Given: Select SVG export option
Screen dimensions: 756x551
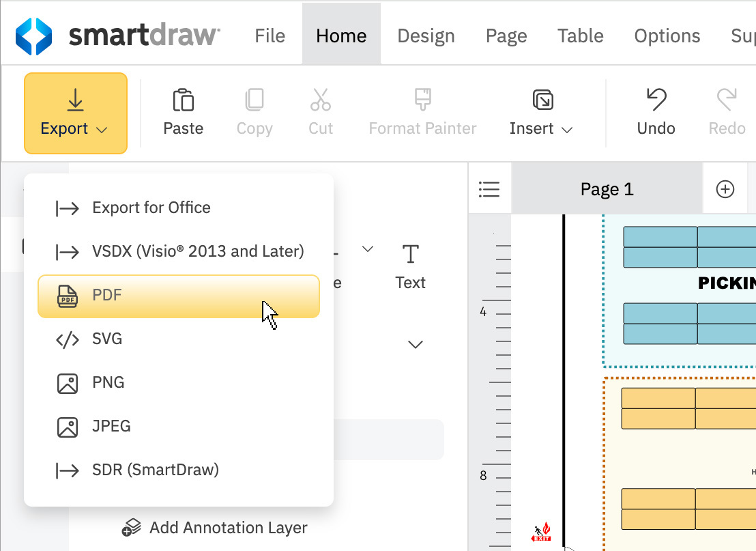Looking at the screenshot, I should (x=179, y=339).
